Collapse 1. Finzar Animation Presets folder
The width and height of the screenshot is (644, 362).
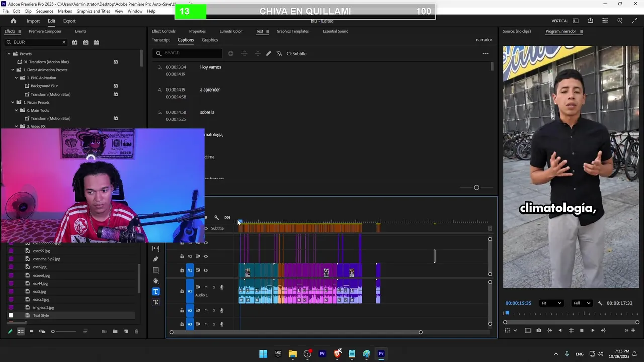click(x=13, y=70)
